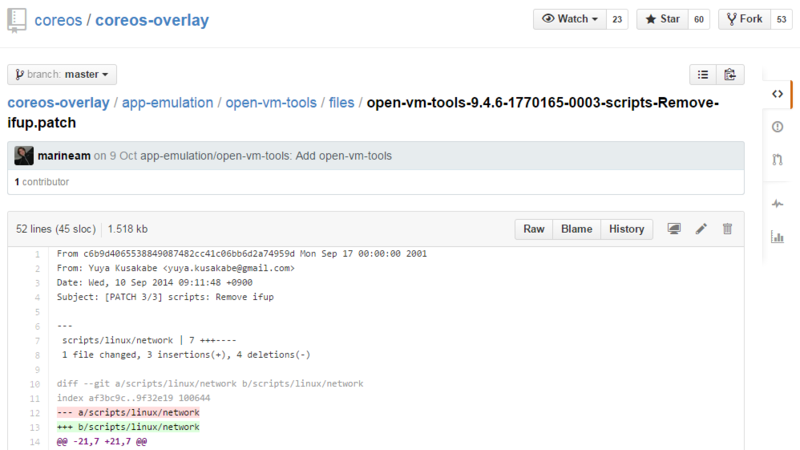This screenshot has width=800, height=450.
Task: Open file History
Action: coord(627,229)
